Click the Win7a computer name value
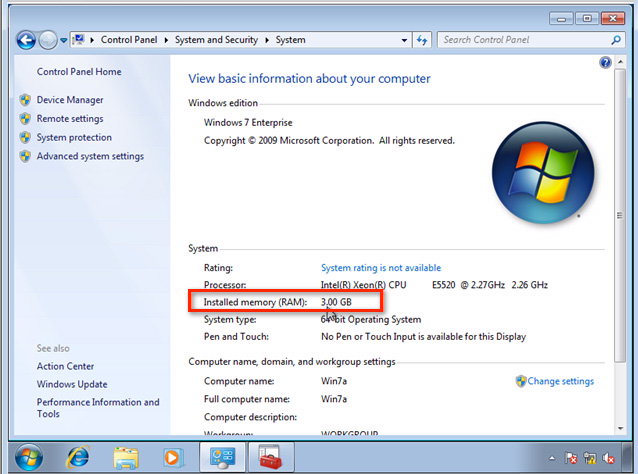Screen dimensions: 638x474 334,381
